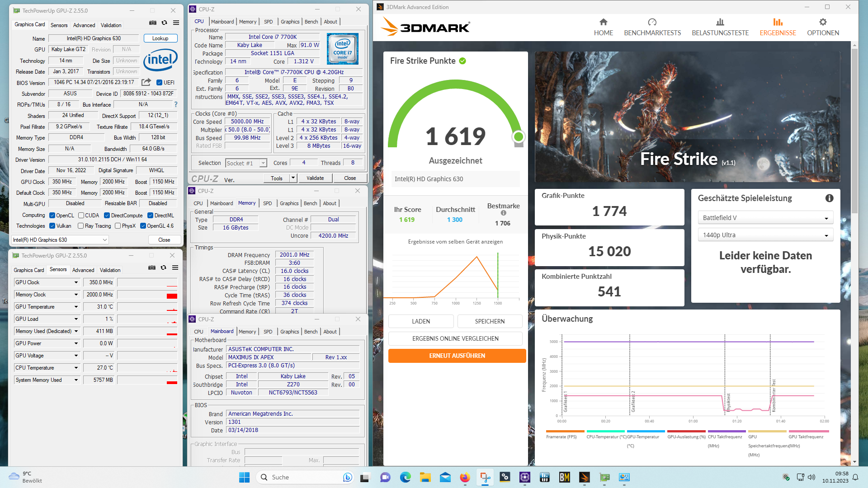Image resolution: width=868 pixels, height=488 pixels.
Task: Open 1440p Ultra resolution dropdown
Action: pyautogui.click(x=765, y=235)
